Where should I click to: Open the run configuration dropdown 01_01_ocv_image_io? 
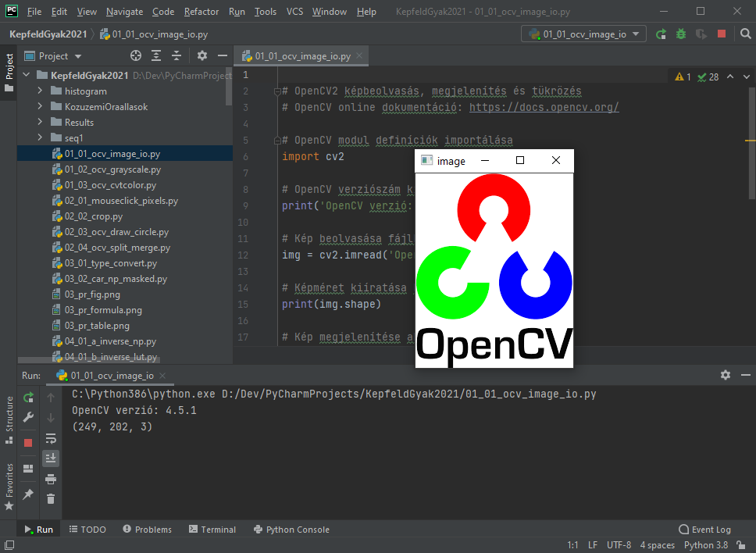583,34
